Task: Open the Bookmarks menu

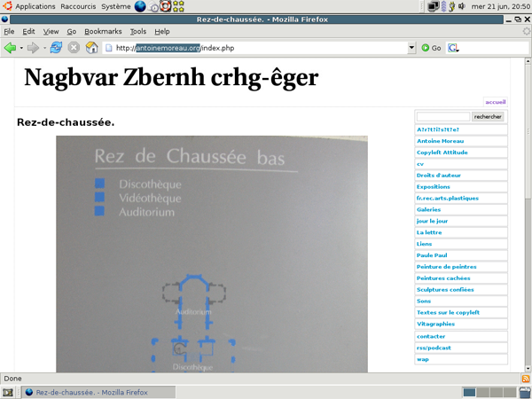Action: click(x=103, y=31)
